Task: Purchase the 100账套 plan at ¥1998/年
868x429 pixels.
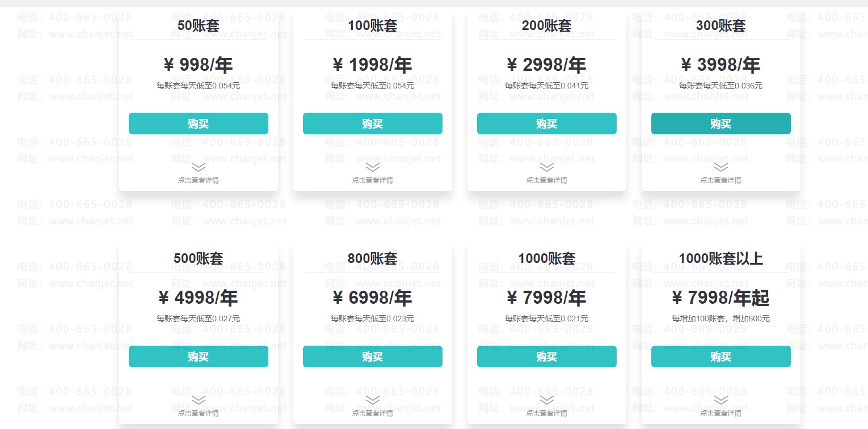Action: click(x=372, y=124)
